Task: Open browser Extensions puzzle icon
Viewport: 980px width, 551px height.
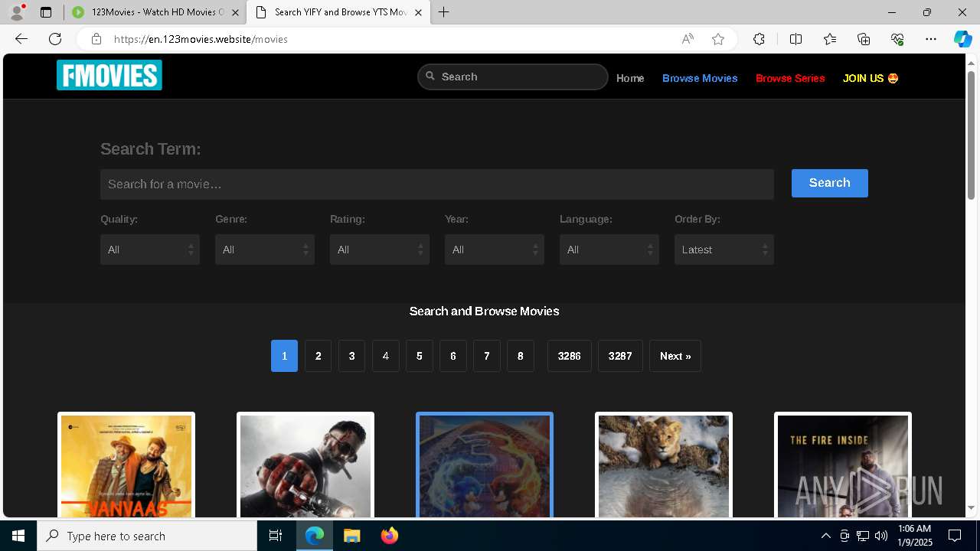Action: [759, 39]
